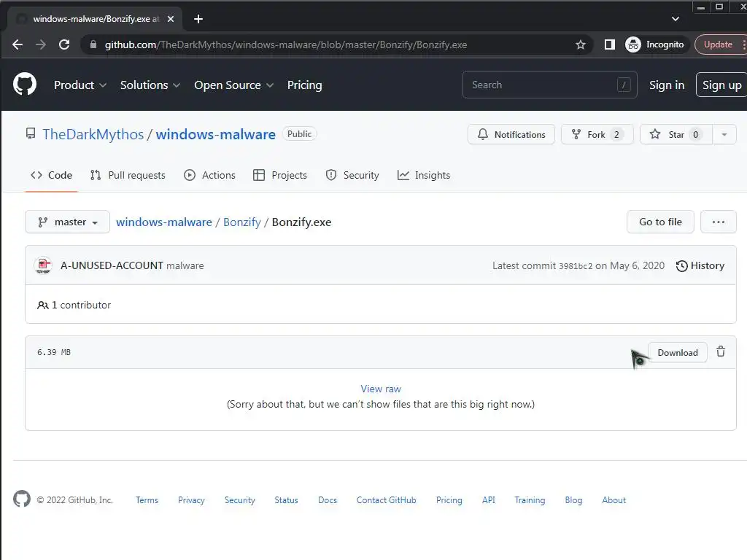Open TheDarkMythos user profile link
This screenshot has width=747, height=560.
(93, 134)
